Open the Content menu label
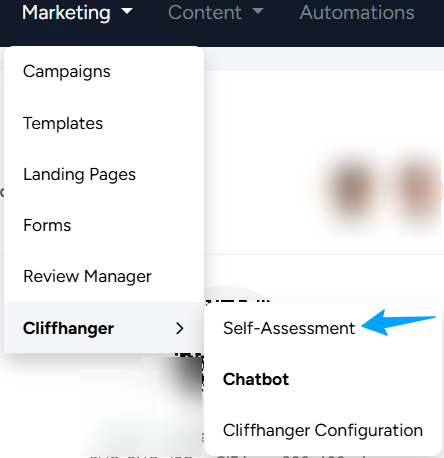 pyautogui.click(x=205, y=13)
